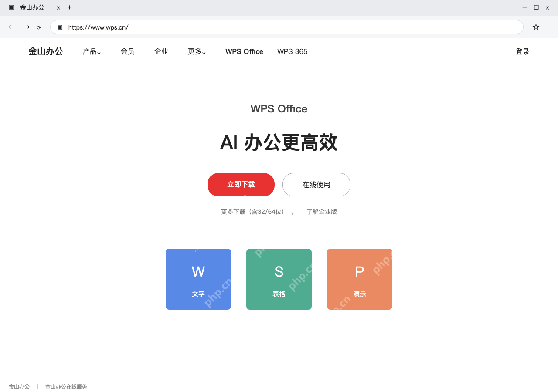Select WPS 365 in the nav bar
This screenshot has height=392, width=558.
tap(292, 51)
